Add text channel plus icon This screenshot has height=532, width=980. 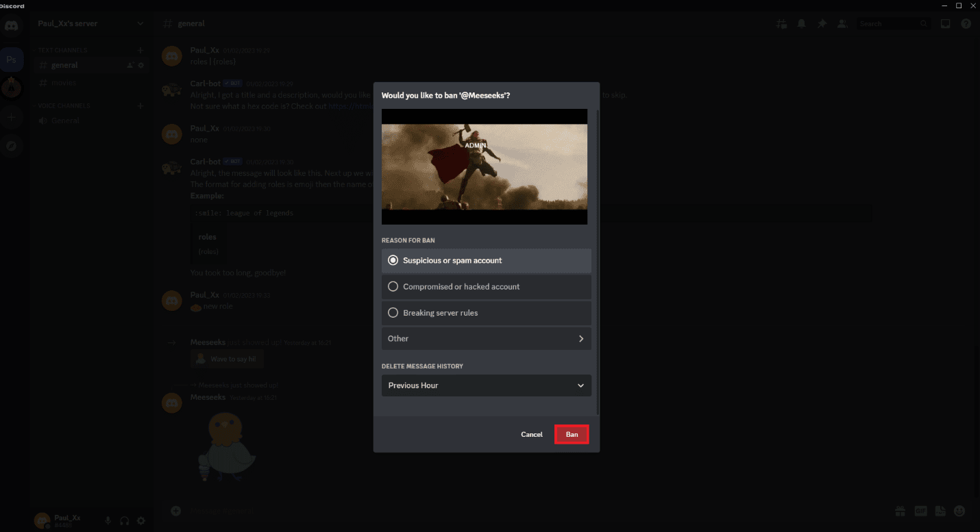(140, 50)
